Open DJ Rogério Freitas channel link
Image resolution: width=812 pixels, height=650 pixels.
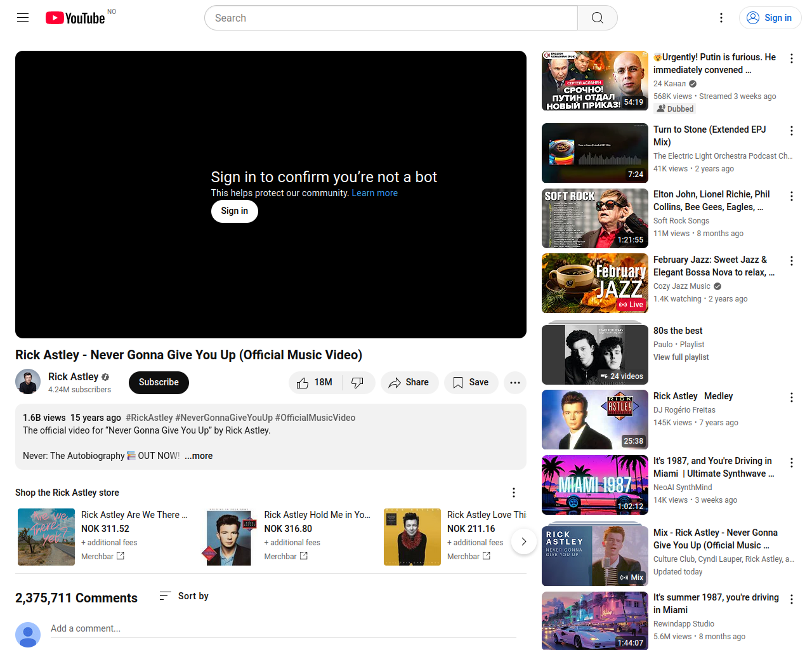tap(684, 410)
